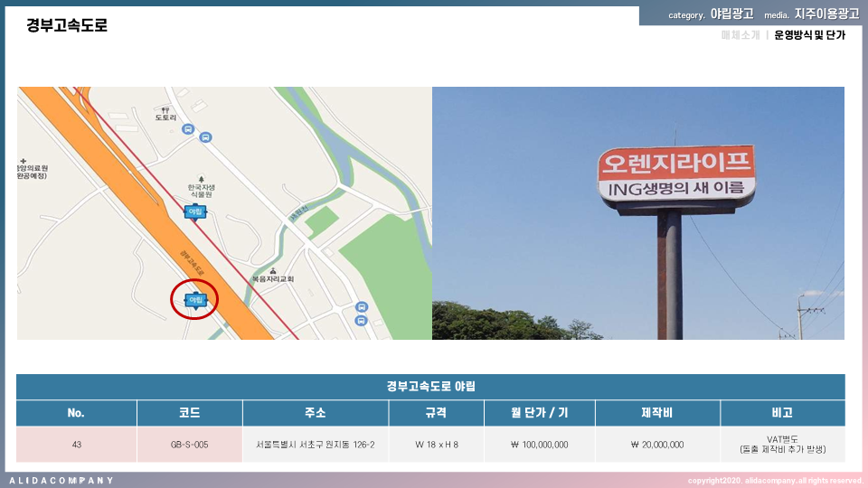Click the 지주이용광고 media label
868x488 pixels.
click(x=826, y=14)
